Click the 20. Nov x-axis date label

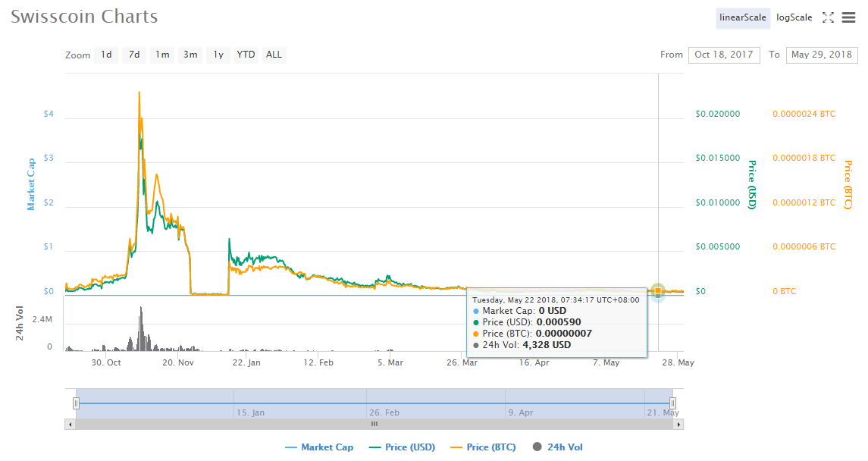(x=178, y=362)
